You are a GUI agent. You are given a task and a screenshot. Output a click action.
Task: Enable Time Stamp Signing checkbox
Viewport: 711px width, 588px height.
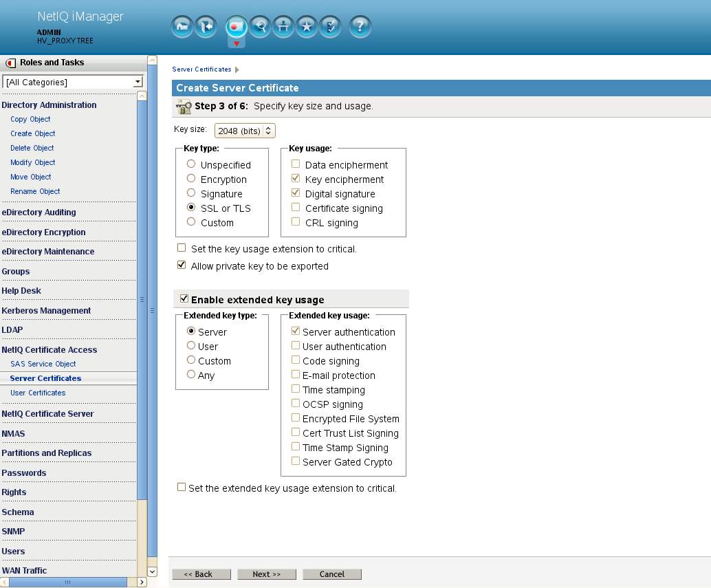[x=296, y=446]
